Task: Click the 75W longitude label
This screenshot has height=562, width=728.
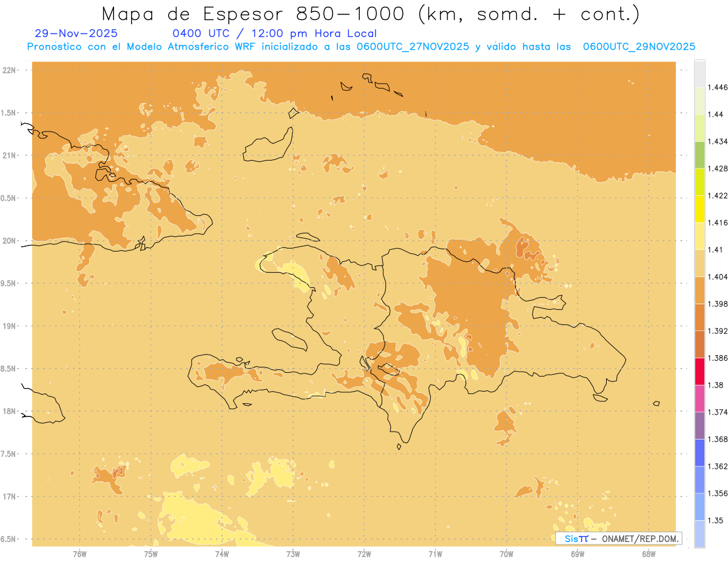Action: tap(150, 554)
